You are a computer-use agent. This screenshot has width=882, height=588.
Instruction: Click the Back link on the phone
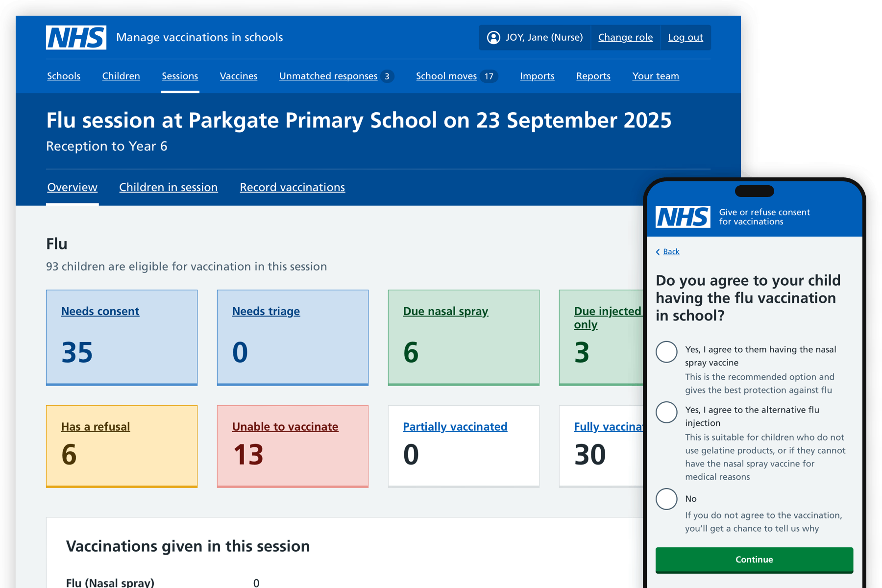point(671,252)
